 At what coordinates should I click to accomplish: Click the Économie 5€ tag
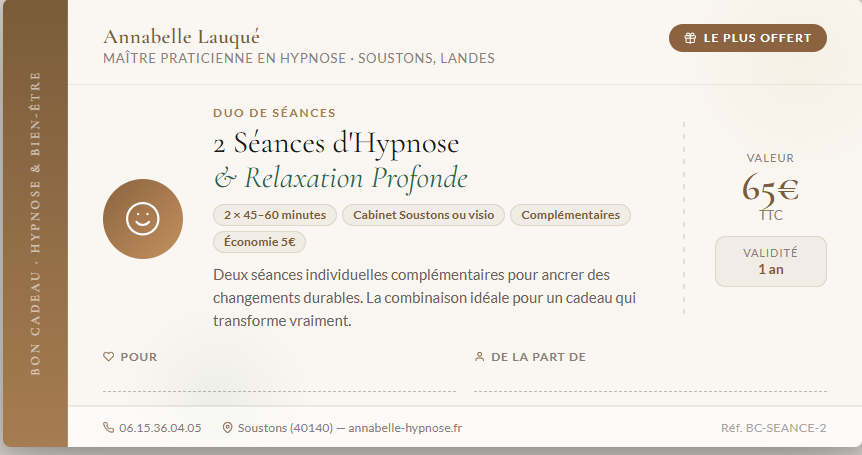click(x=259, y=241)
